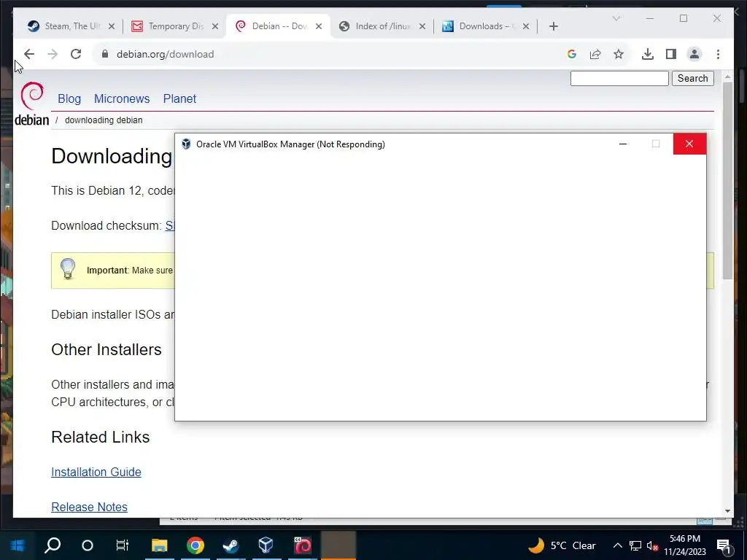Share this page using the share icon
This screenshot has height=560, width=747.
tap(595, 54)
